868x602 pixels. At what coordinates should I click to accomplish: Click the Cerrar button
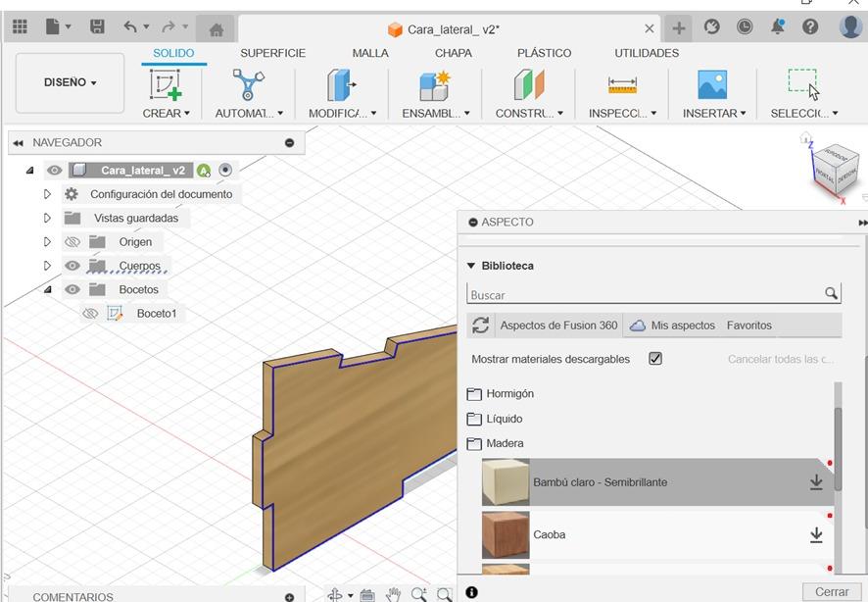pyautogui.click(x=831, y=591)
